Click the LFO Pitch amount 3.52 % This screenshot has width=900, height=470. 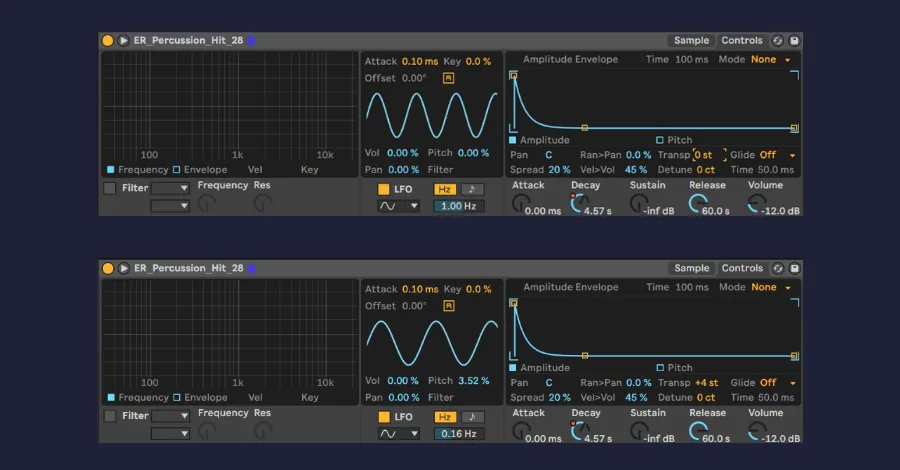pyautogui.click(x=474, y=380)
